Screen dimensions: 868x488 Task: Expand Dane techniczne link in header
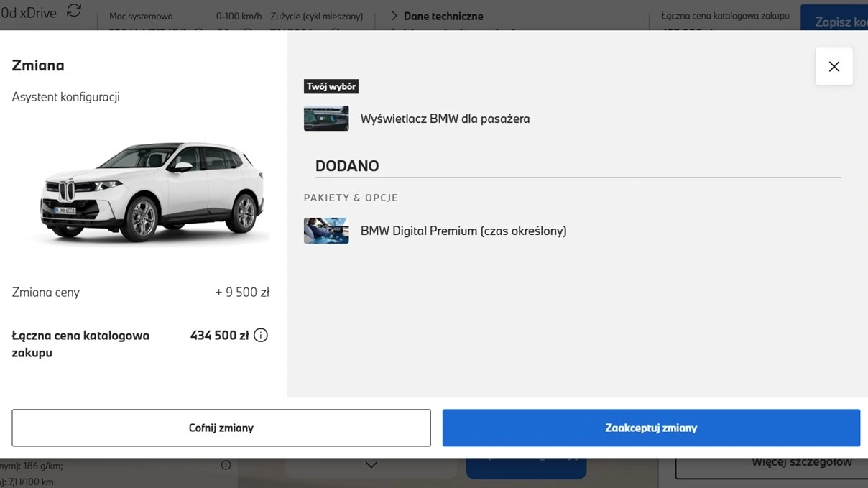tap(437, 16)
